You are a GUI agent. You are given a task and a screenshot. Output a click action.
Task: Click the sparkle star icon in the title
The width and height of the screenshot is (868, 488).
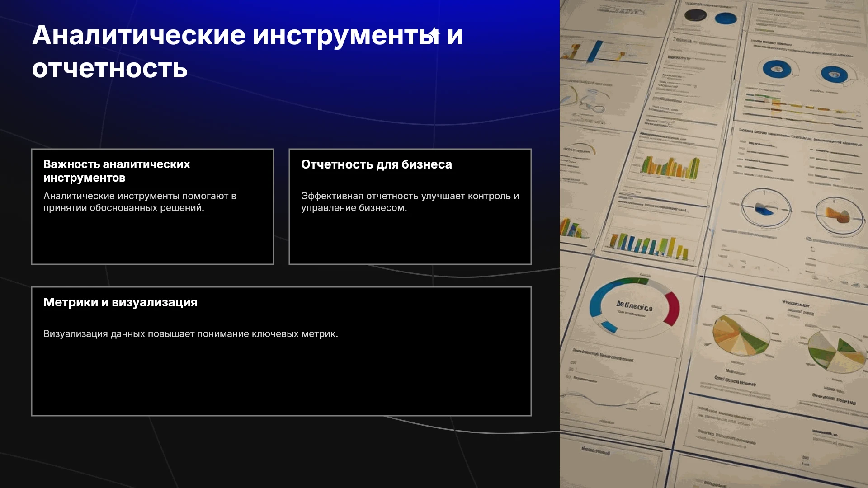click(x=434, y=34)
